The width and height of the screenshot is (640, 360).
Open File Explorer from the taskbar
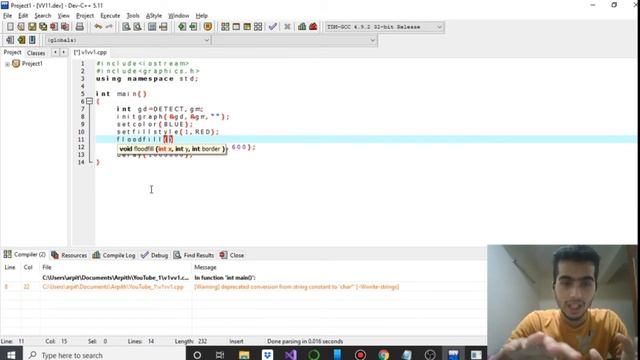[x=244, y=355]
